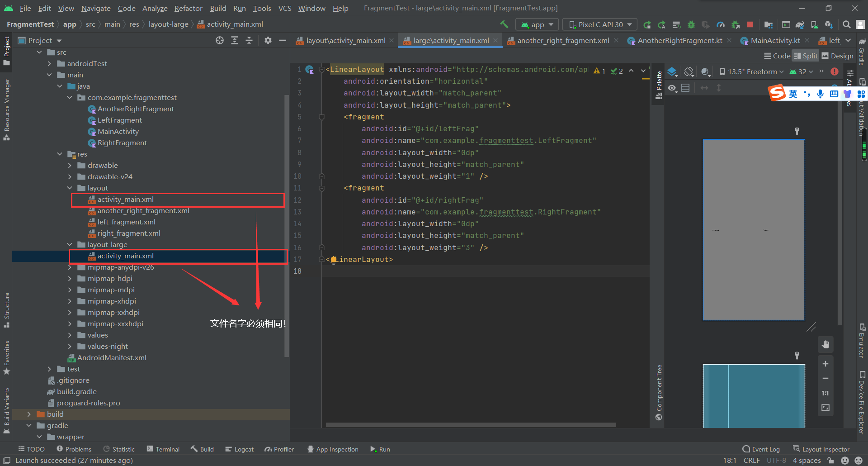868x466 pixels.
Task: Open the Refactor menu
Action: pos(188,8)
